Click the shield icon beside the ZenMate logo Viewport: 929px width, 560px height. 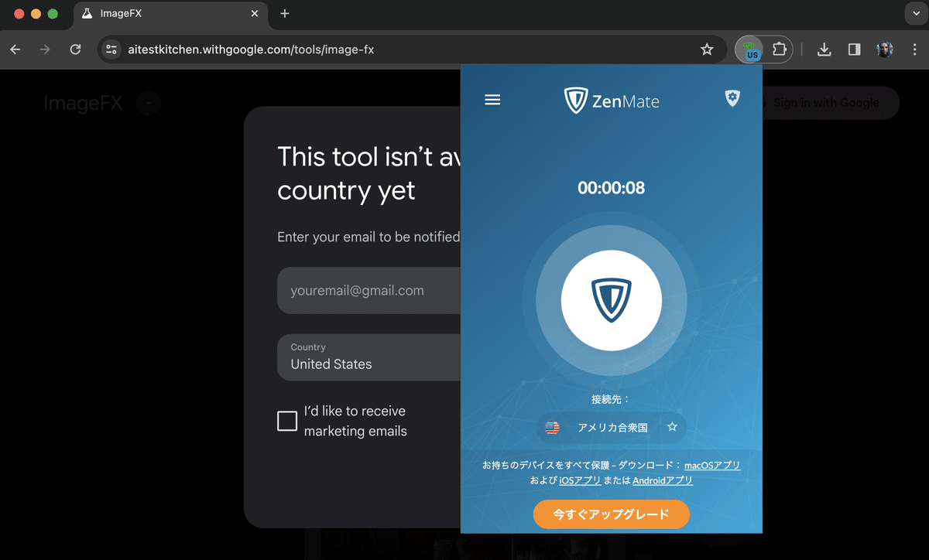coord(732,98)
